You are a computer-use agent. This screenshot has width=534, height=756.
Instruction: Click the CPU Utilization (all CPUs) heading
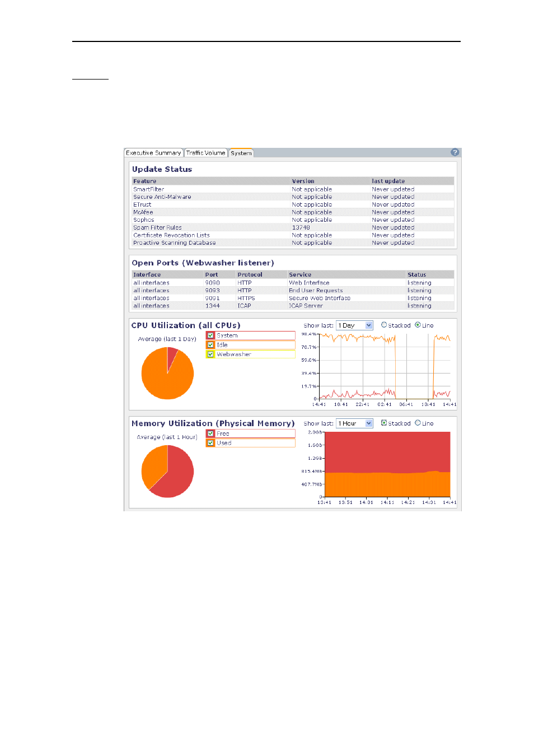[186, 325]
